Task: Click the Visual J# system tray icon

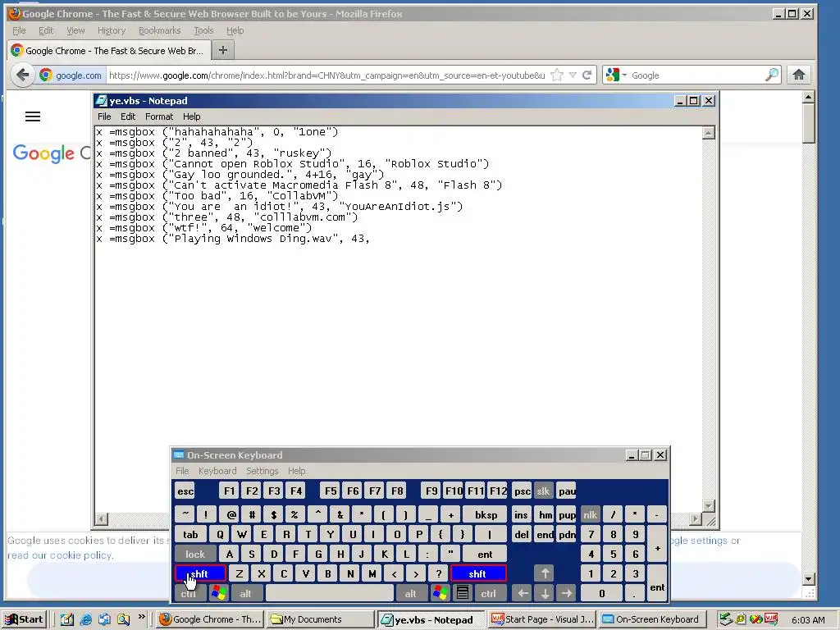Action: 772,619
